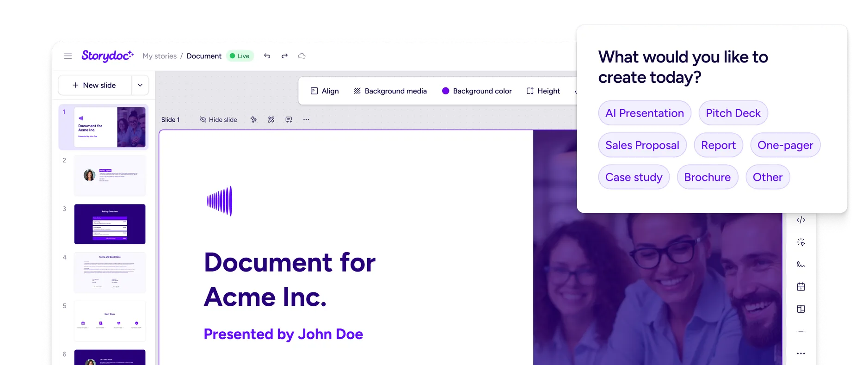This screenshot has width=868, height=365.
Task: Open Background media settings
Action: click(x=390, y=91)
